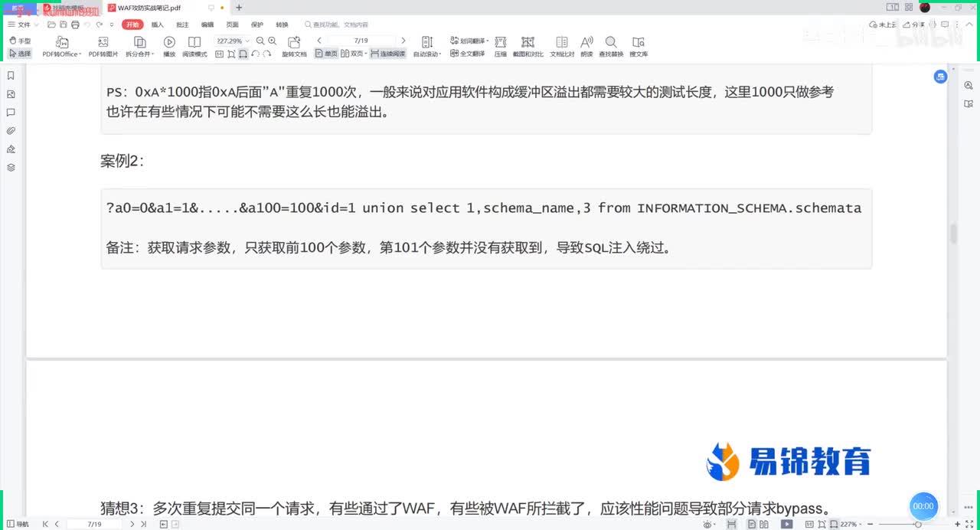This screenshot has height=530, width=980.
Task: Open a new tab with plus button
Action: [239, 8]
